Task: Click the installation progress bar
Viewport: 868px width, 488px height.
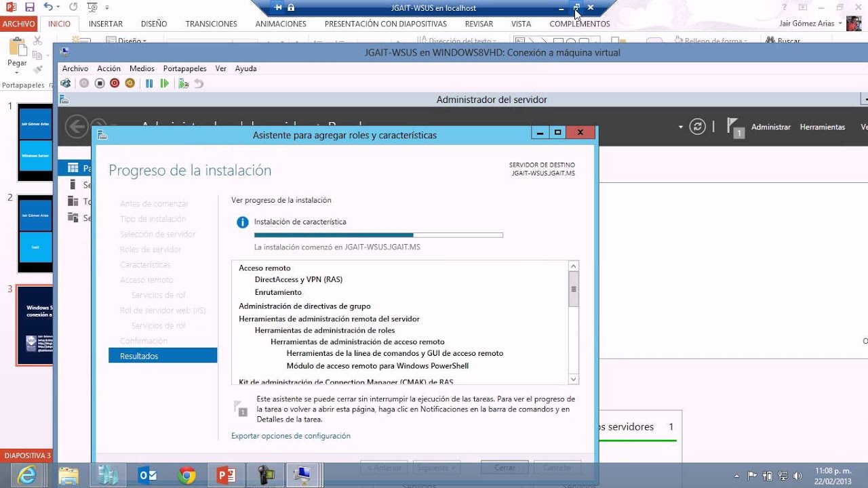Action: coord(378,235)
